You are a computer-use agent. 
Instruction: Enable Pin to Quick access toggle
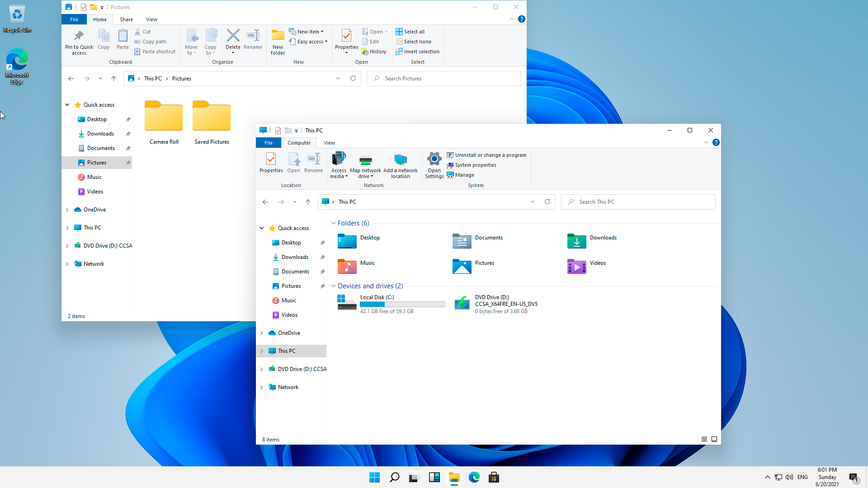[x=78, y=42]
